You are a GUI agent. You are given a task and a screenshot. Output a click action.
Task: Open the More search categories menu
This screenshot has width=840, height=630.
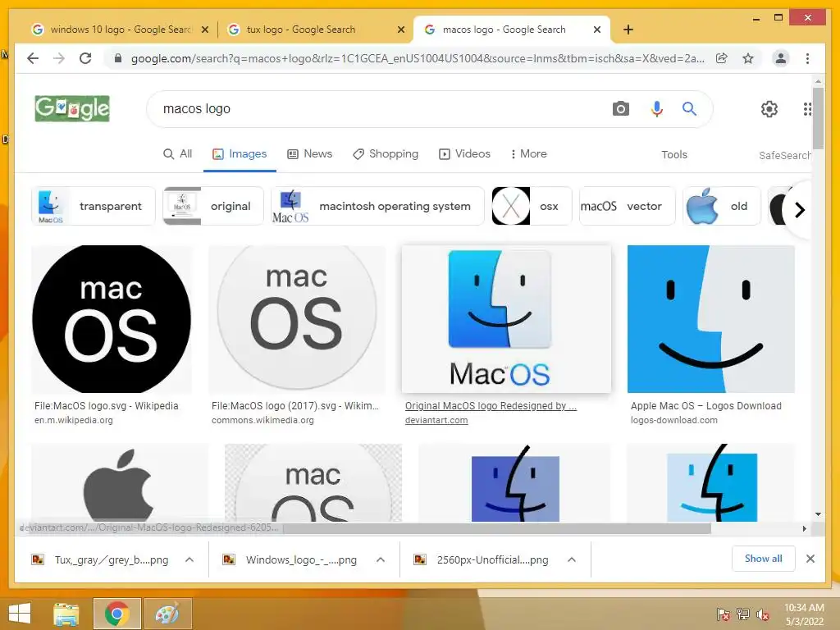point(528,153)
